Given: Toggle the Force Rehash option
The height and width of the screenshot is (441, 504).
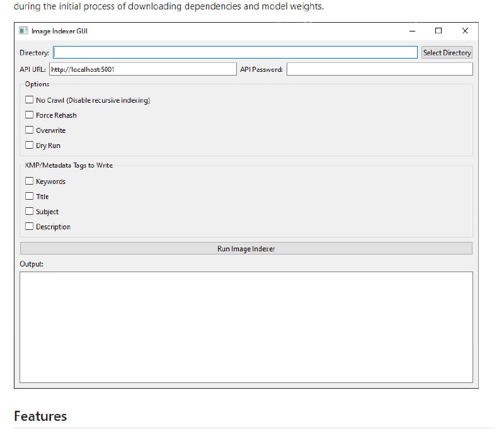Looking at the screenshot, I should (29, 115).
